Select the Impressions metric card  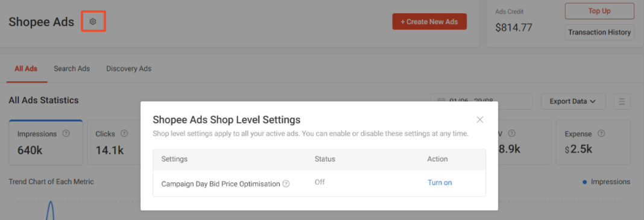point(46,142)
